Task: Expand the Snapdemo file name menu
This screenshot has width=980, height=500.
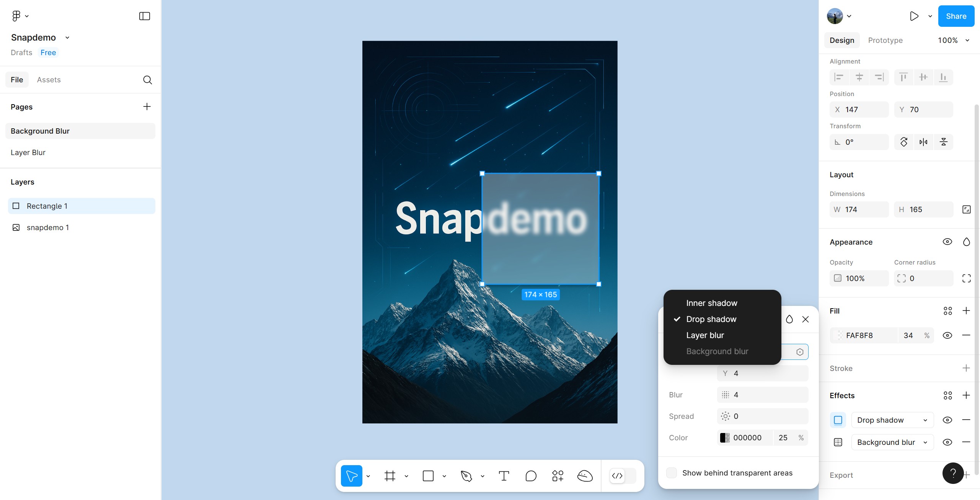Action: click(67, 38)
